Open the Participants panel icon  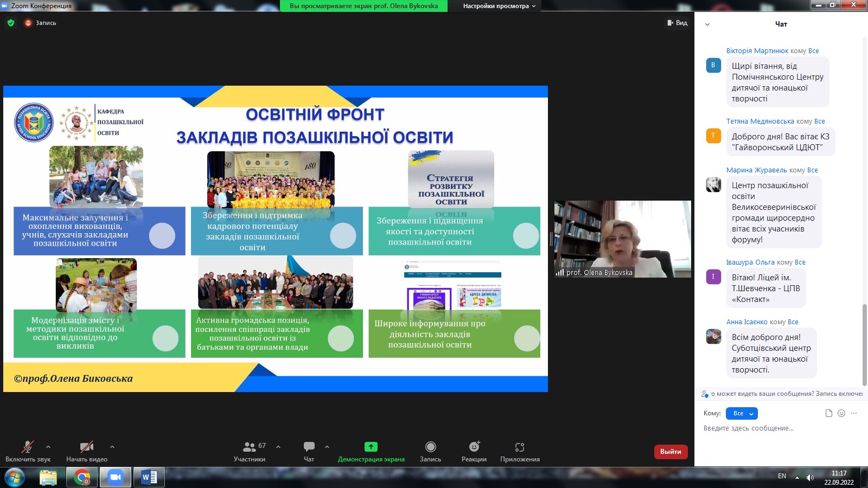click(x=249, y=447)
